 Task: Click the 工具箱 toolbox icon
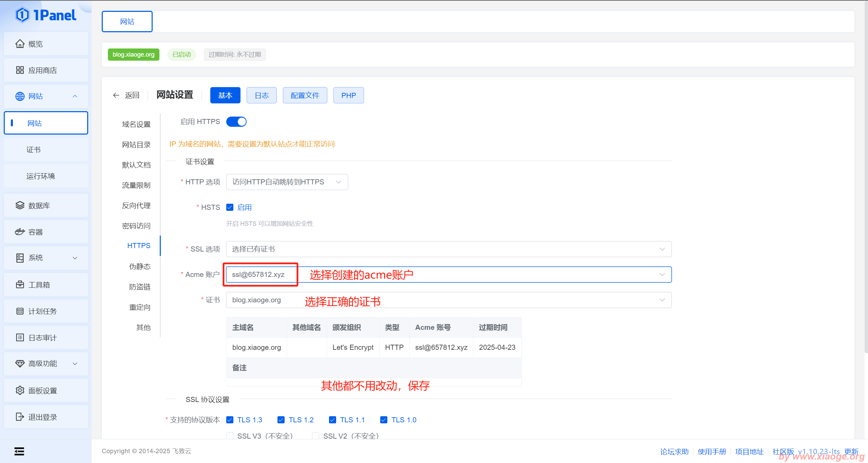click(x=20, y=285)
